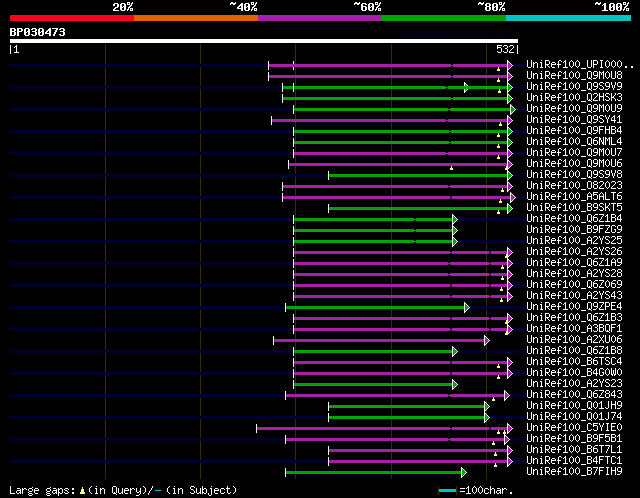Select the UniRef100_A2YS23 row label
This screenshot has height=498, width=640.
coord(574,384)
